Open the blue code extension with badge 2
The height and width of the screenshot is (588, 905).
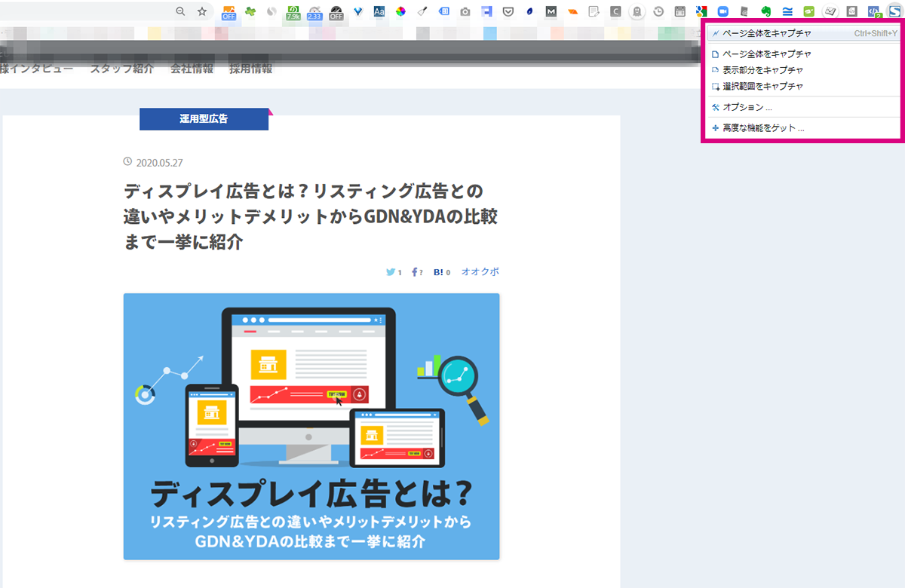[875, 12]
